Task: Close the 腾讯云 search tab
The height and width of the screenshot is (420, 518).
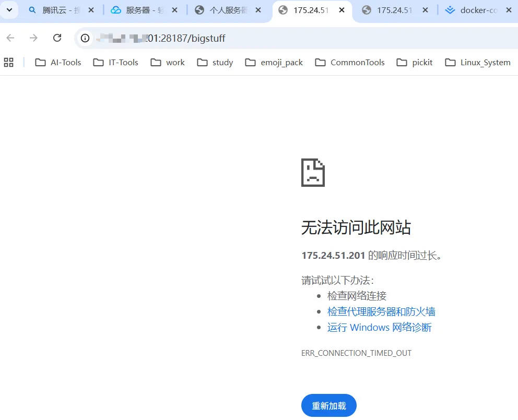Action: pyautogui.click(x=91, y=10)
